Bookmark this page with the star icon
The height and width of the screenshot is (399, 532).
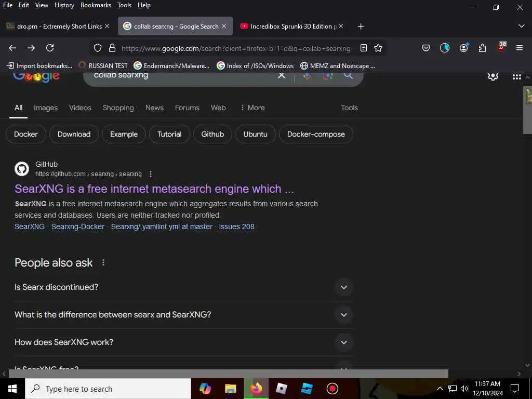pyautogui.click(x=378, y=48)
